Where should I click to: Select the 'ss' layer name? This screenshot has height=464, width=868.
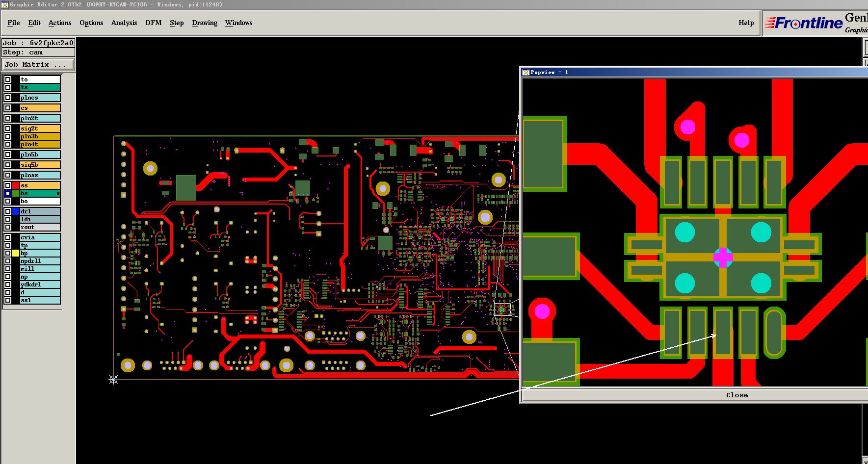40,185
